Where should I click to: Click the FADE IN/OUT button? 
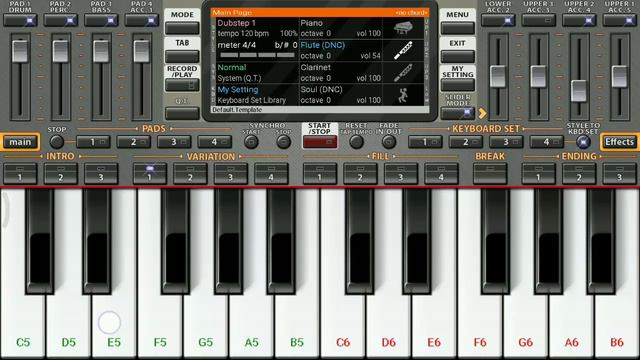[x=389, y=142]
